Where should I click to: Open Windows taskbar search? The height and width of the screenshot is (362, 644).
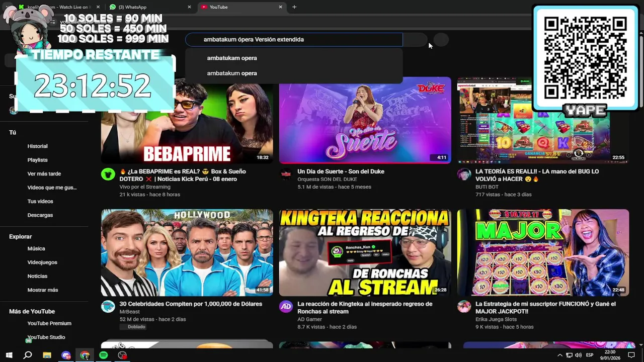click(x=28, y=355)
